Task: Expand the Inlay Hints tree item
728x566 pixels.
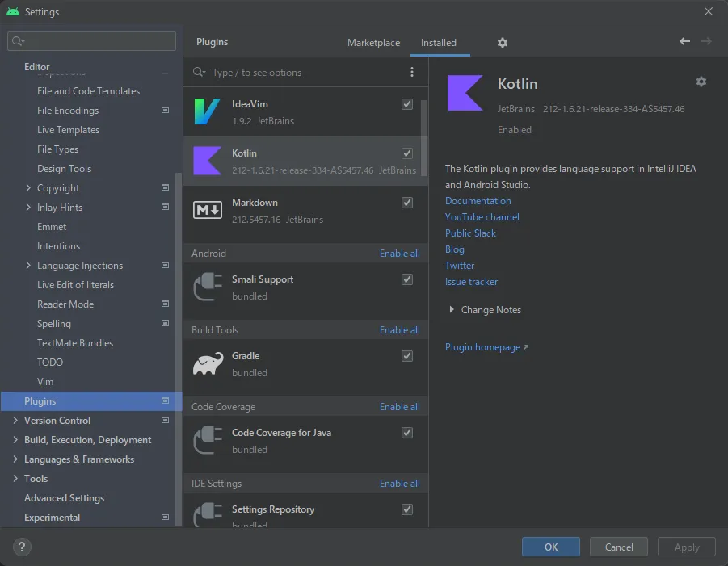Action: [x=29, y=208]
